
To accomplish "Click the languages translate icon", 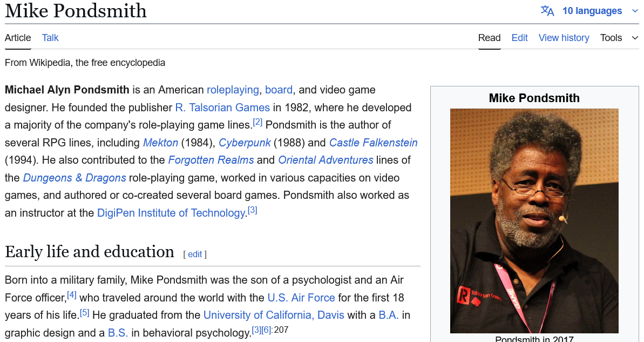I will click(547, 11).
